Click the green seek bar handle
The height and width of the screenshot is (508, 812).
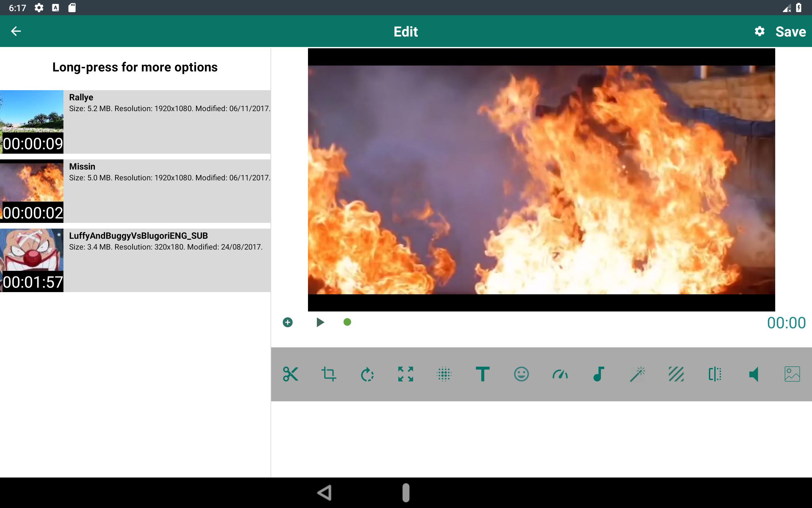347,322
